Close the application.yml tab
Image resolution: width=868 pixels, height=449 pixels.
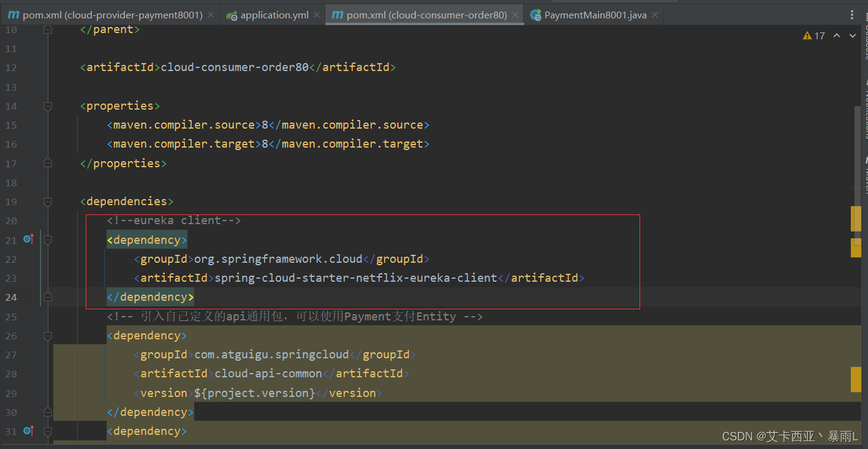tap(317, 15)
